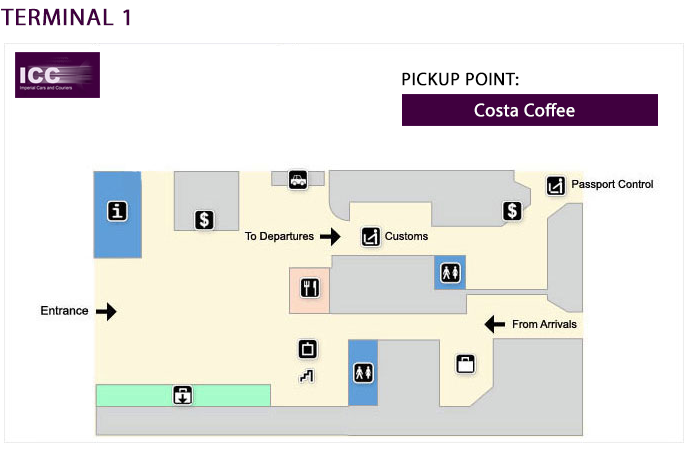Image resolution: width=694 pixels, height=452 pixels.
Task: Click the restaurant fork and knife icon
Action: (x=310, y=288)
